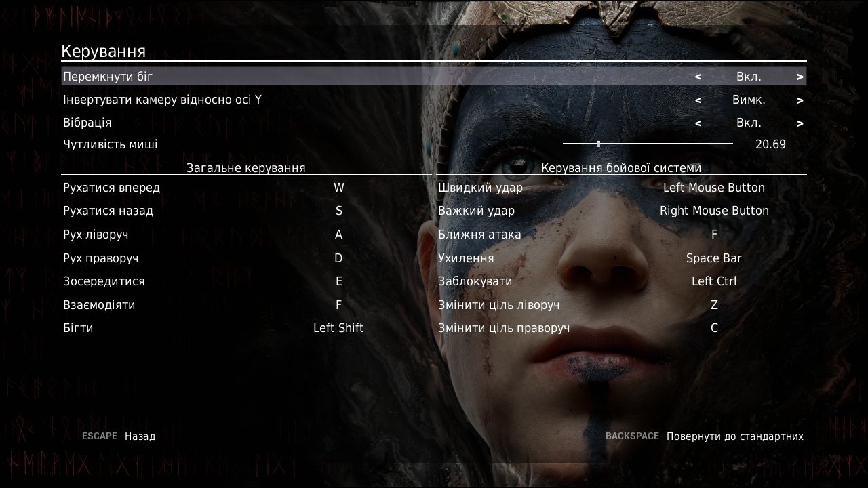
Task: Select the Важкий удар action label
Action: (476, 211)
